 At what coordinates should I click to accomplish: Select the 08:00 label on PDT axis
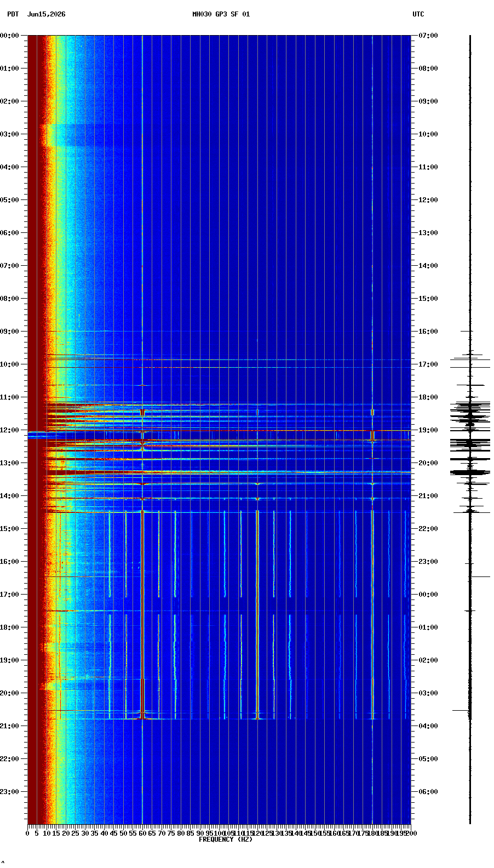coord(9,299)
